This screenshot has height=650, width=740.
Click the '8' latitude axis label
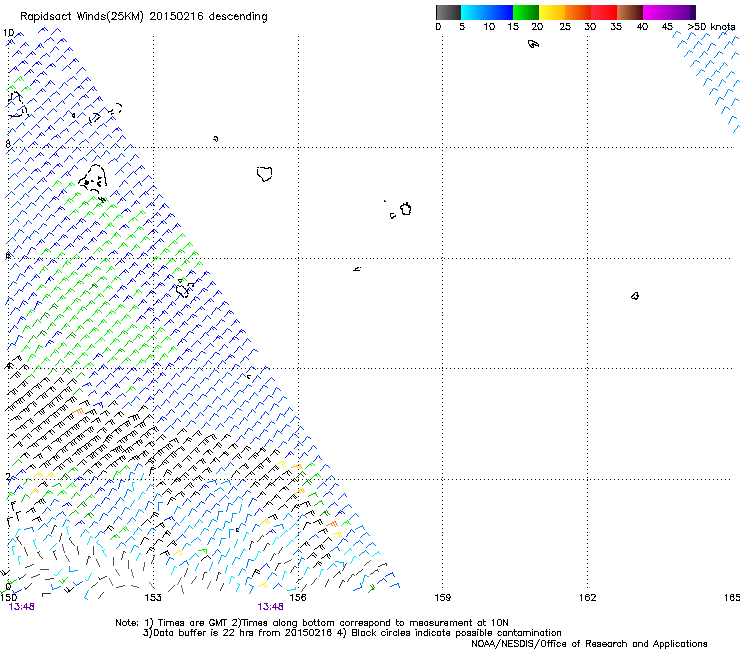pyautogui.click(x=8, y=144)
